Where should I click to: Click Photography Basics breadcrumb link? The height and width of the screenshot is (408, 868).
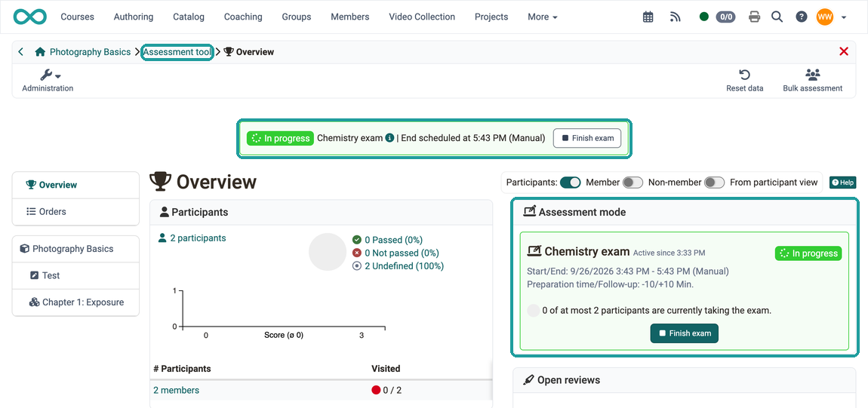(91, 52)
